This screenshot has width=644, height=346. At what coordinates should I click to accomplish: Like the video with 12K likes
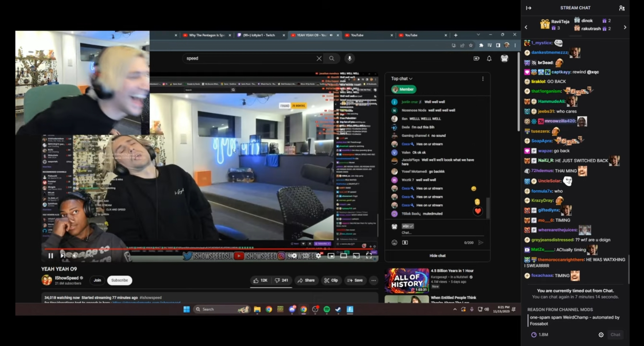[260, 280]
